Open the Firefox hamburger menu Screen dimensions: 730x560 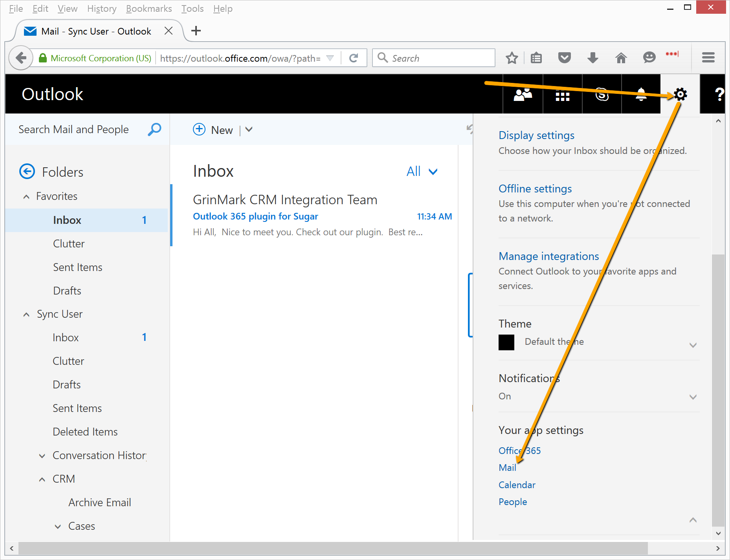[708, 58]
